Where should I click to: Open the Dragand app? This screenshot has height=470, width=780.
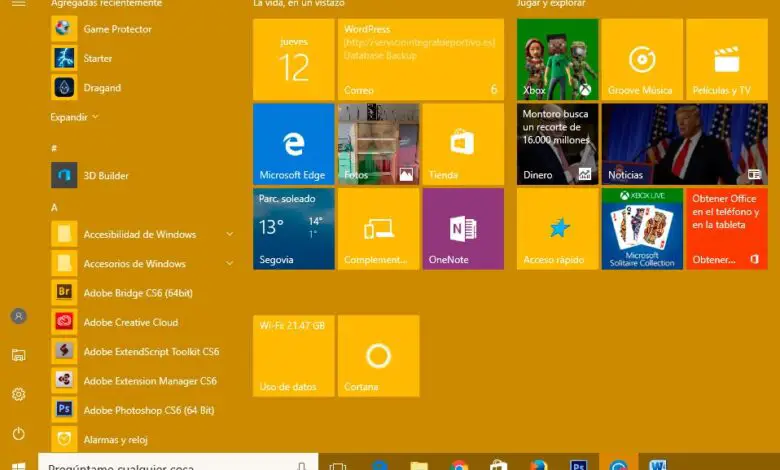click(142, 88)
